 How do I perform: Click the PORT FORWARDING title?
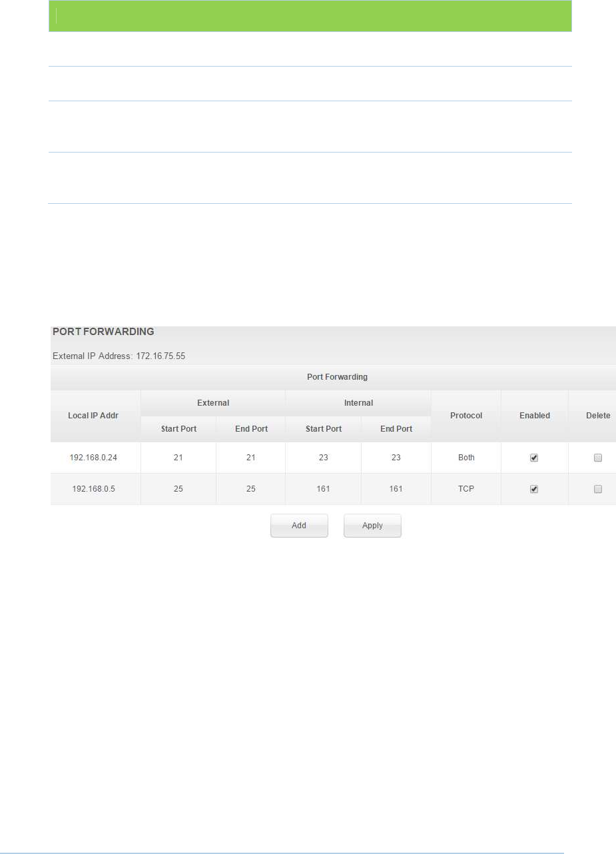103,332
